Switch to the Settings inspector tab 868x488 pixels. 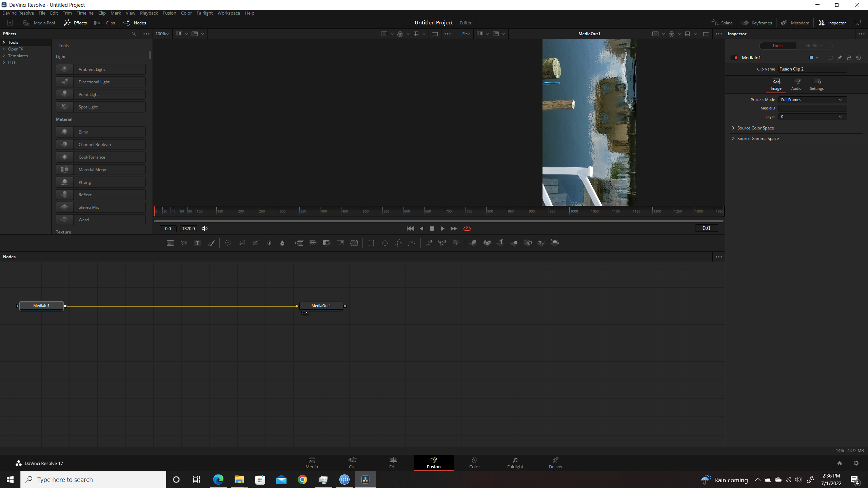[x=816, y=84]
